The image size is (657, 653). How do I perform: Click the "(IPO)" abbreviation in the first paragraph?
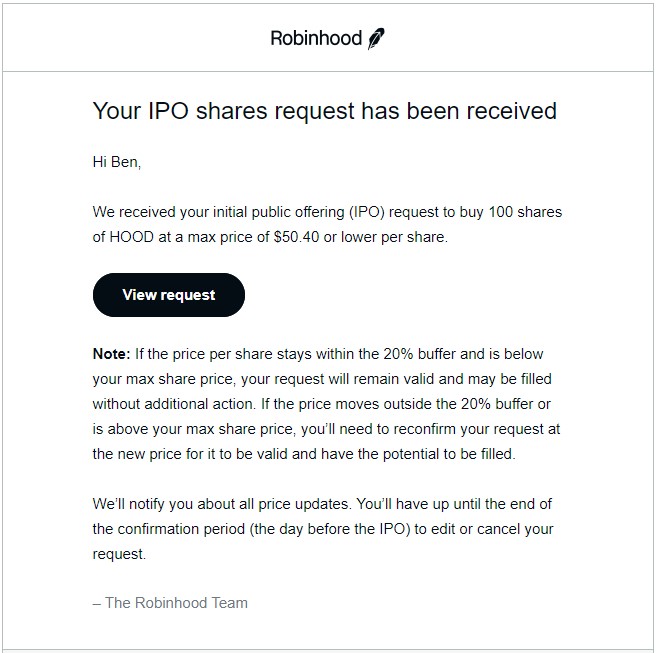coord(367,212)
